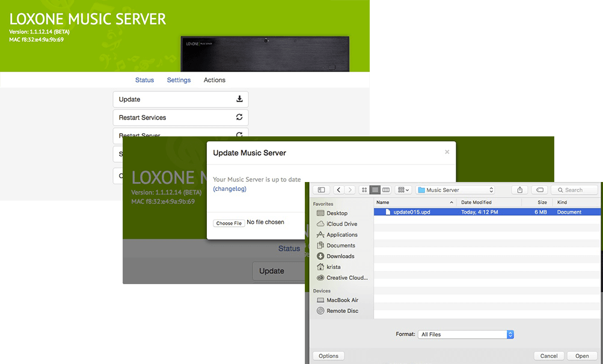The width and height of the screenshot is (603, 364).
Task: Open the item arrangement grouping menu
Action: (x=402, y=189)
